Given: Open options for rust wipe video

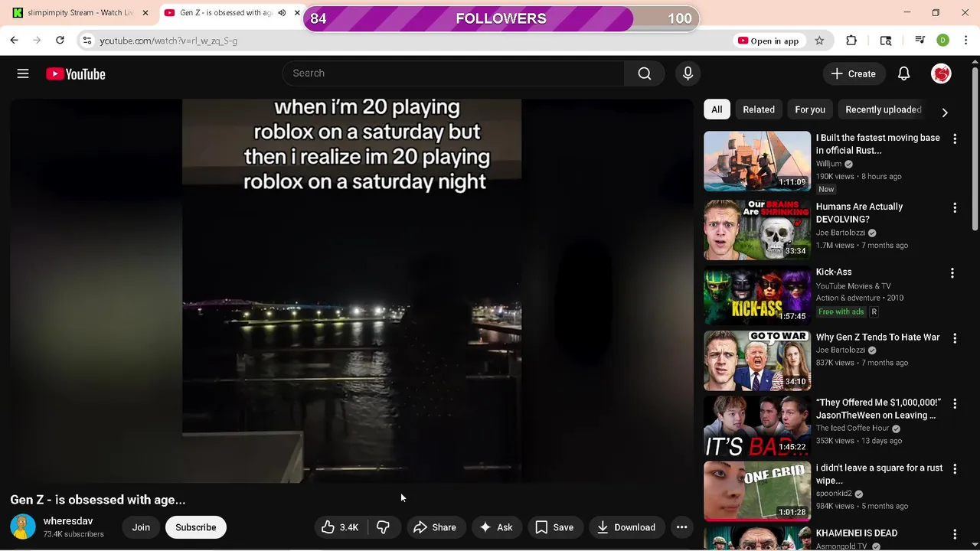Looking at the screenshot, I should click(x=955, y=468).
